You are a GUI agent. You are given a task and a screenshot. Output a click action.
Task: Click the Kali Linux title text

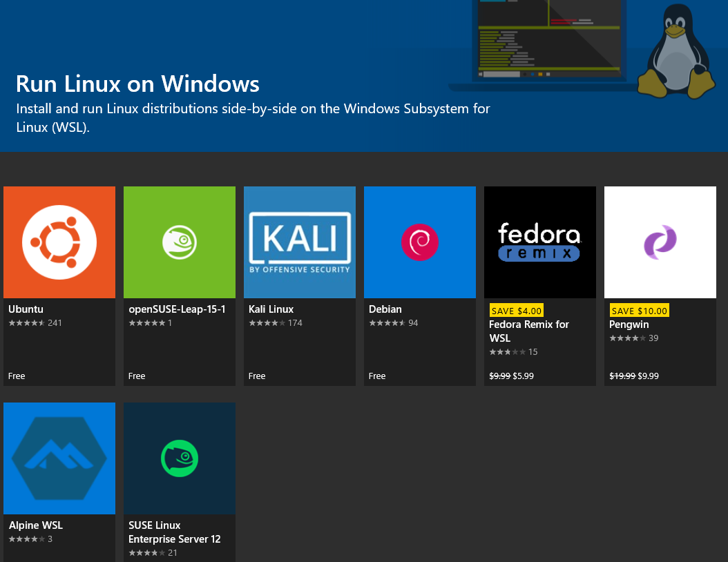[271, 309]
